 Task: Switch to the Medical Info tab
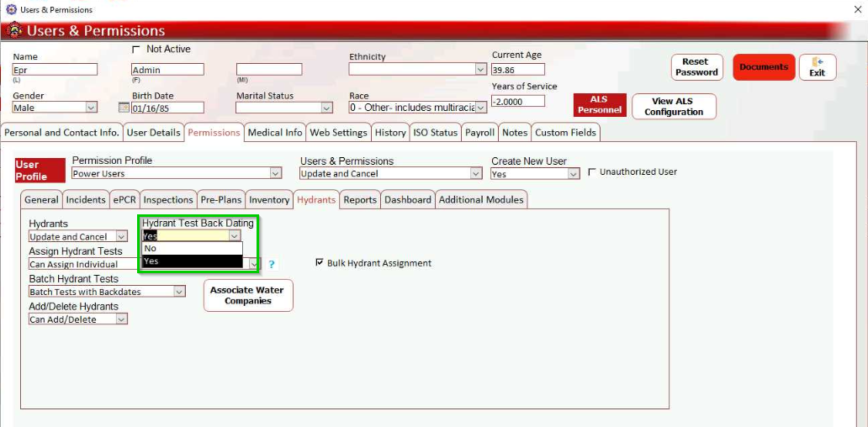(x=275, y=133)
